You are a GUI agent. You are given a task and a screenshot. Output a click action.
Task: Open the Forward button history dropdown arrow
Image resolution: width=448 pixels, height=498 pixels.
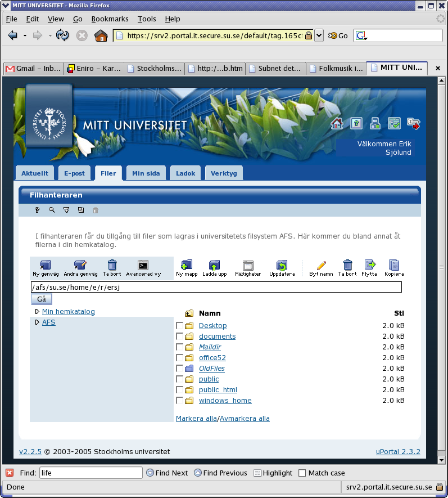(50, 35)
